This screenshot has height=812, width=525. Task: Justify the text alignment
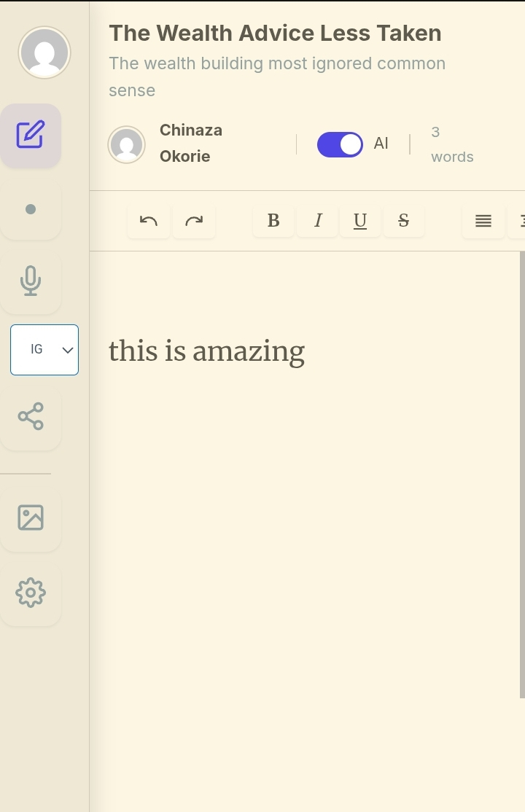coord(483,221)
